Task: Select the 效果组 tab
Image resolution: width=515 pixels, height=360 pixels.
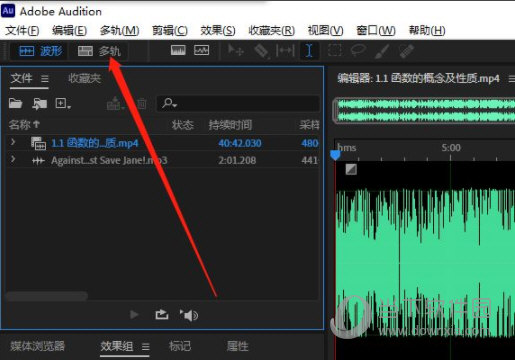Action: click(x=117, y=346)
